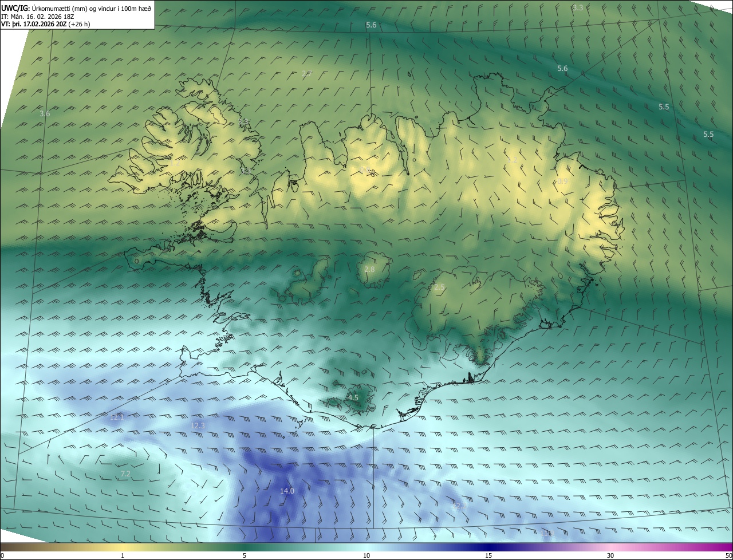Click the 14.0 precipitation maximum value
733x560 pixels.
coord(287,491)
